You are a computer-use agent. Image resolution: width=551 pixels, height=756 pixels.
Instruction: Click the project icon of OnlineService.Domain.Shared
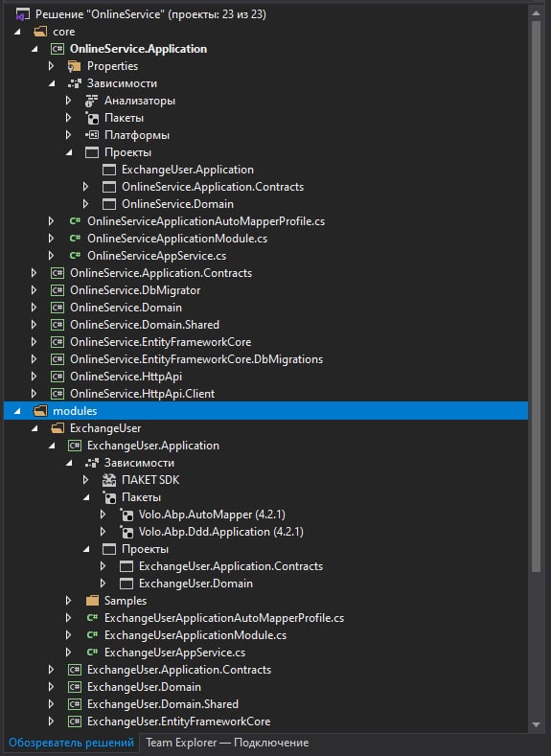click(57, 325)
